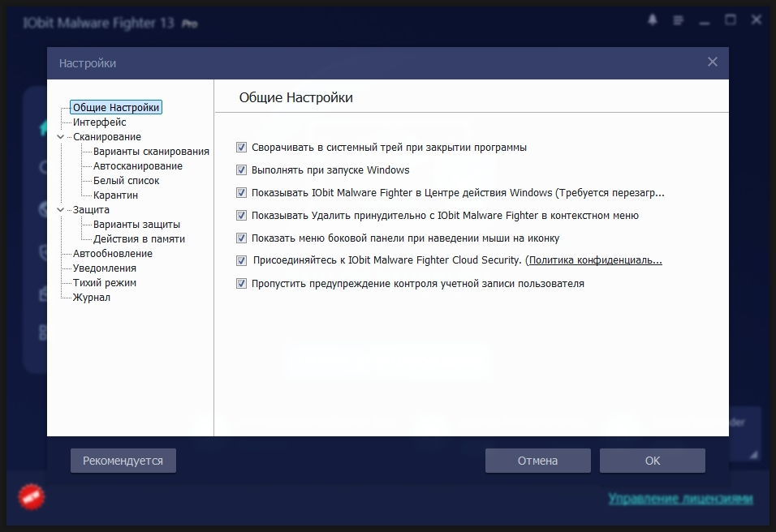776x532 pixels.
Task: Select Интерфейс in the settings tree
Action: coord(99,122)
